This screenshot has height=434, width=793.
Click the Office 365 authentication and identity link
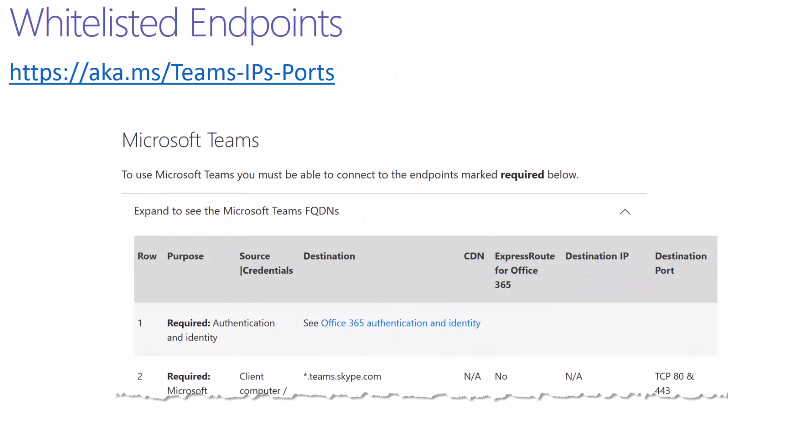coord(400,323)
